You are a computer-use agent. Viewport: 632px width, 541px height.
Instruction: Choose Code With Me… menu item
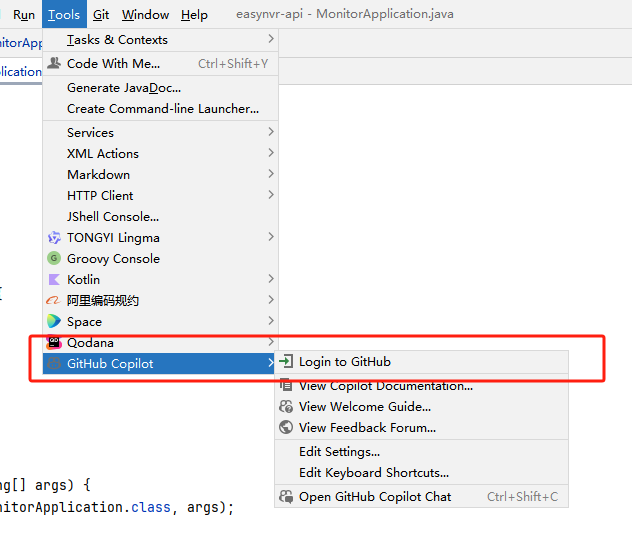(160, 63)
